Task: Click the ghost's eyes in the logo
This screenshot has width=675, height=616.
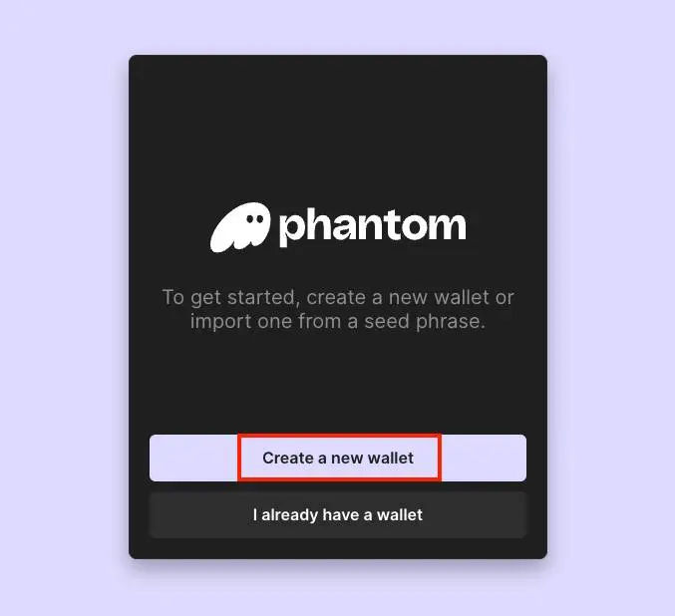Action: tap(254, 219)
